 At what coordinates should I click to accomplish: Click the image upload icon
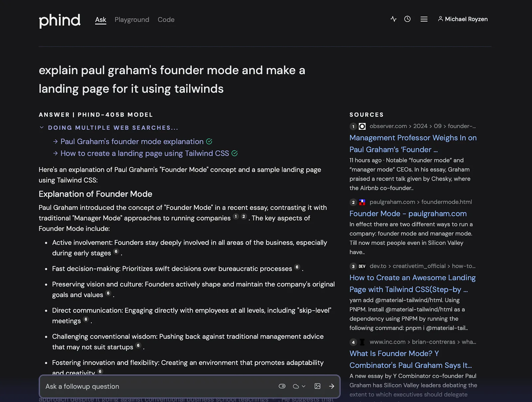(318, 386)
